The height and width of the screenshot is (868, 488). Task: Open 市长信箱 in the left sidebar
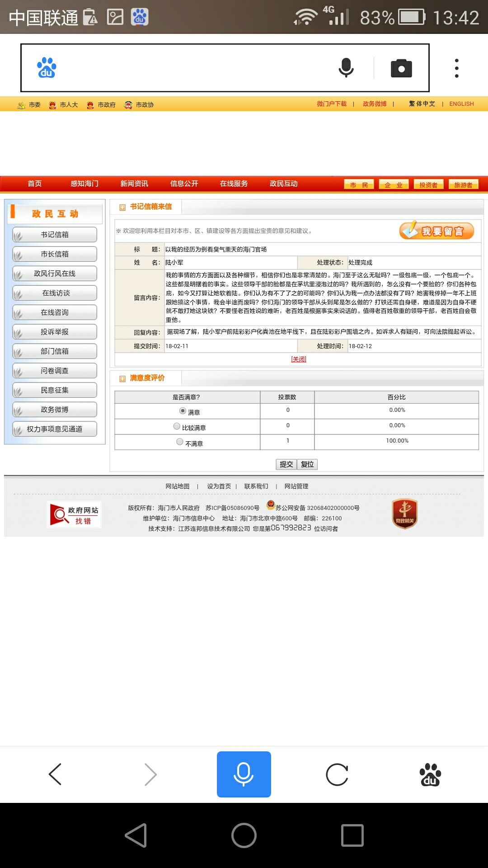[55, 254]
